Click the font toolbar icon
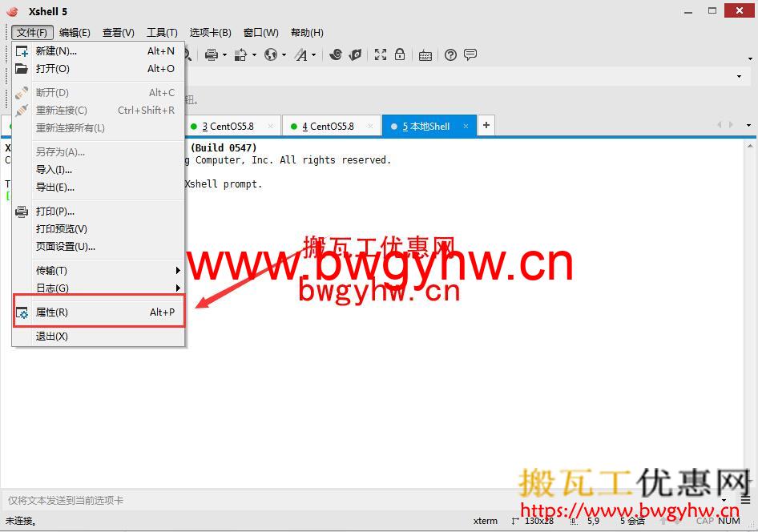This screenshot has height=532, width=758. [301, 54]
